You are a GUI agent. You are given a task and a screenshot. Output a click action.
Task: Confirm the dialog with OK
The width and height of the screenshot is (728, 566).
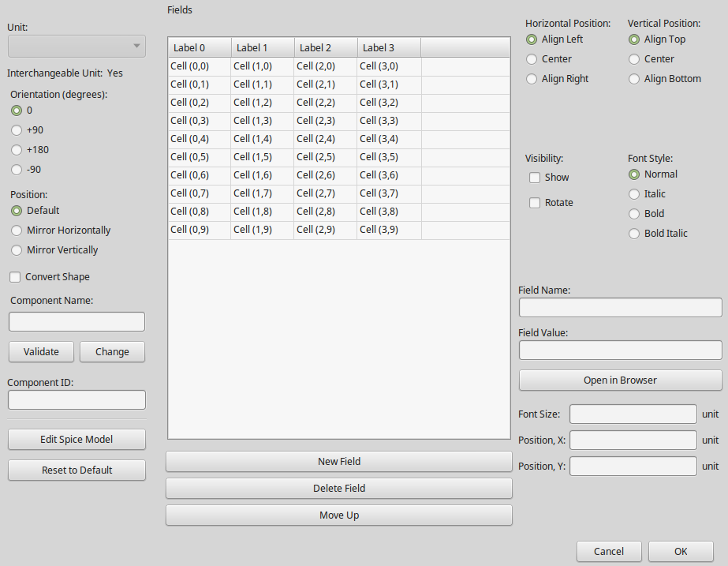click(681, 552)
